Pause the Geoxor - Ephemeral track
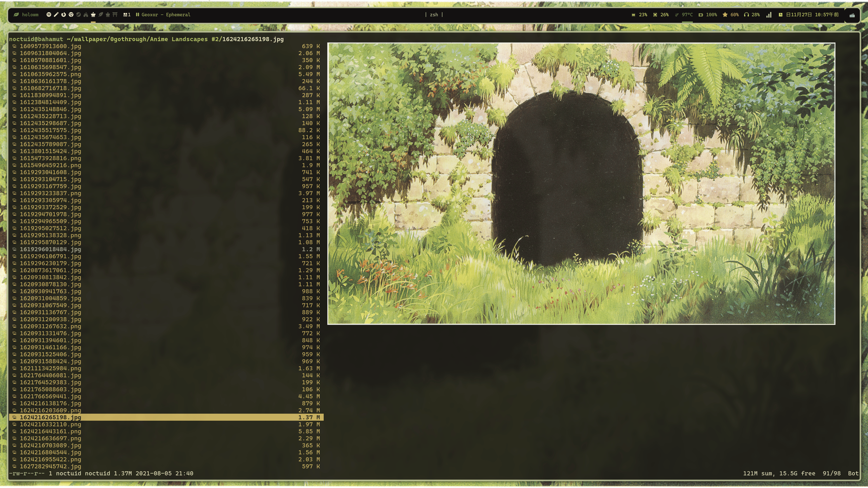 (x=137, y=14)
